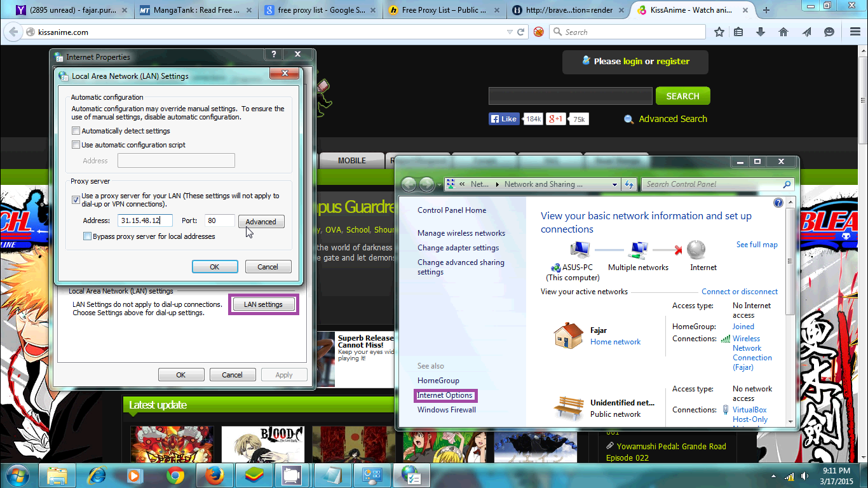The width and height of the screenshot is (868, 488).
Task: Click the proxy Port input field
Action: pyautogui.click(x=220, y=221)
